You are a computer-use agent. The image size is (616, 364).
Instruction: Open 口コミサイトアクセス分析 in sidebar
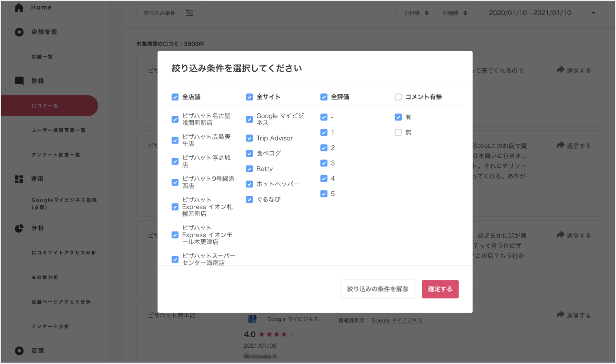[64, 253]
